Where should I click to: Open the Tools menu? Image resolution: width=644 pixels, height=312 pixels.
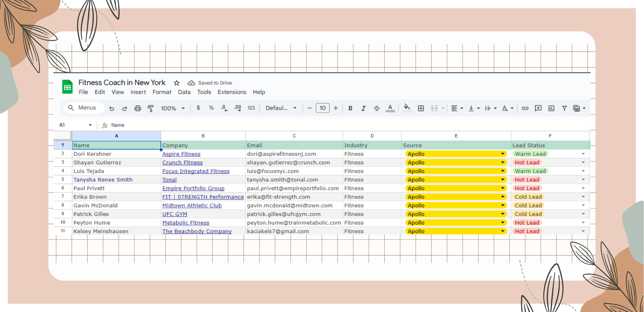[x=204, y=92]
